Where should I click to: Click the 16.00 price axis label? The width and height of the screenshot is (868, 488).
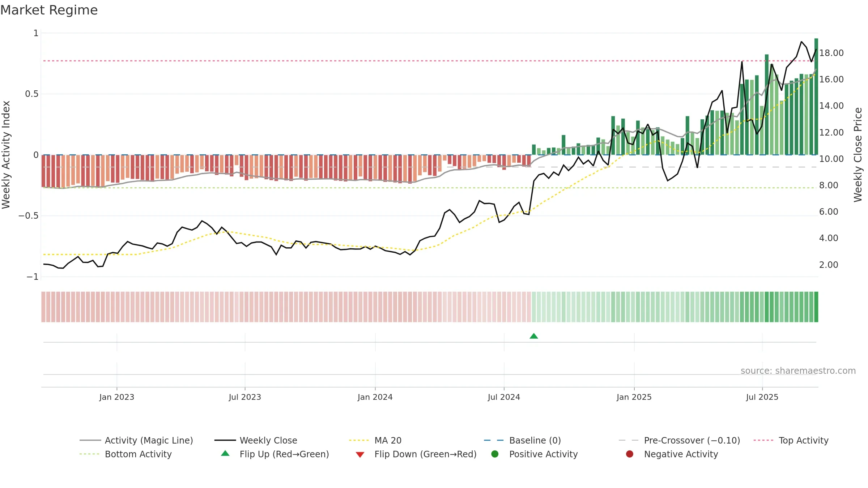(831, 80)
